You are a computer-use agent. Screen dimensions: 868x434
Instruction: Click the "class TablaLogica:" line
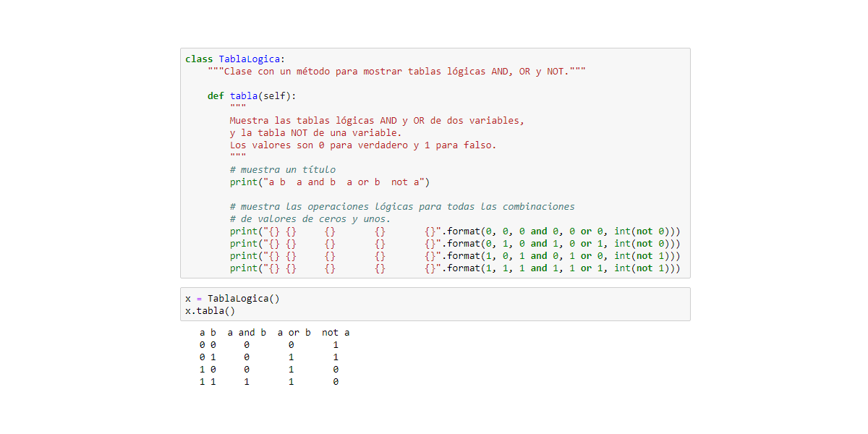point(235,59)
